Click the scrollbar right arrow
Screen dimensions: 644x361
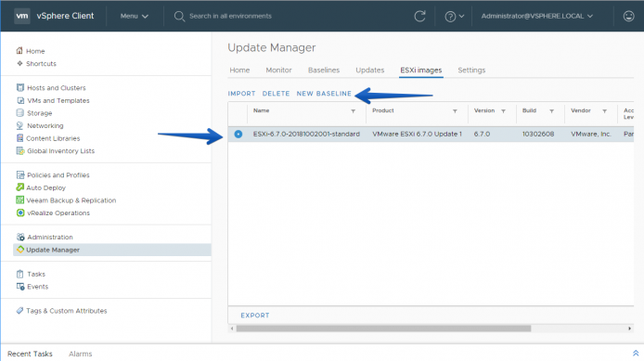click(x=629, y=329)
